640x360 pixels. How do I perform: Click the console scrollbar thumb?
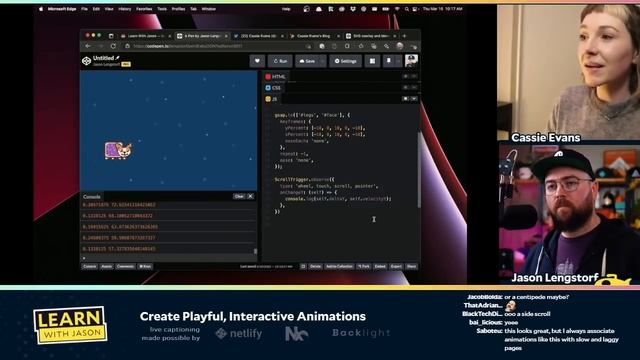(x=256, y=251)
